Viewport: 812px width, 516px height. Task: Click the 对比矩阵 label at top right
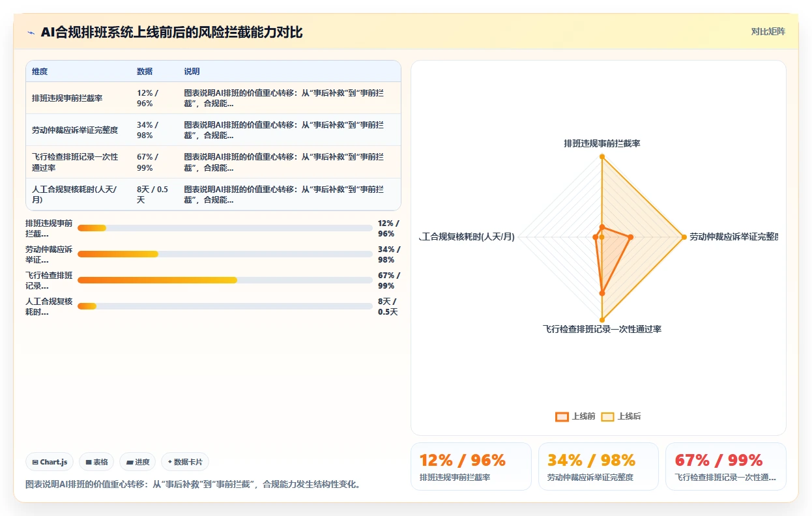[768, 31]
